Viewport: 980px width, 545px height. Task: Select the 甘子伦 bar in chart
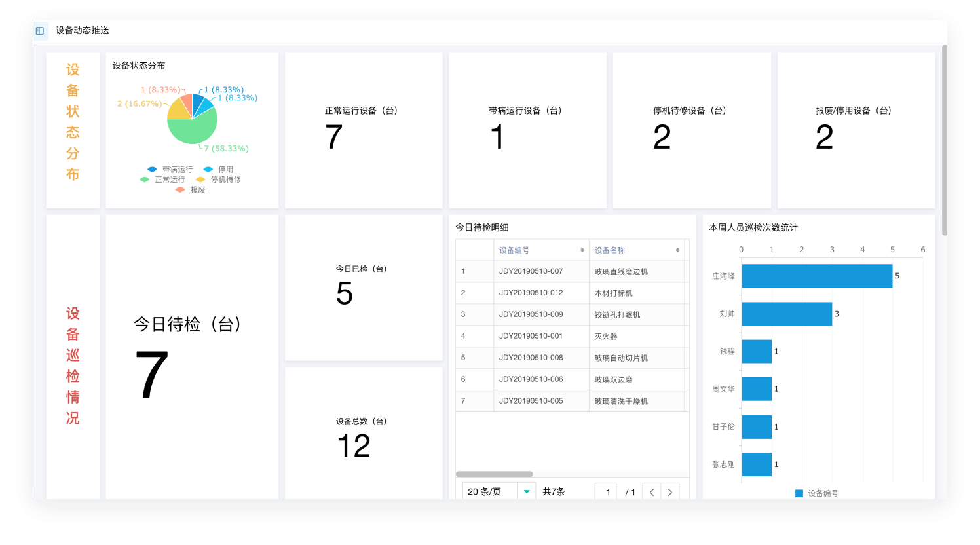point(757,426)
